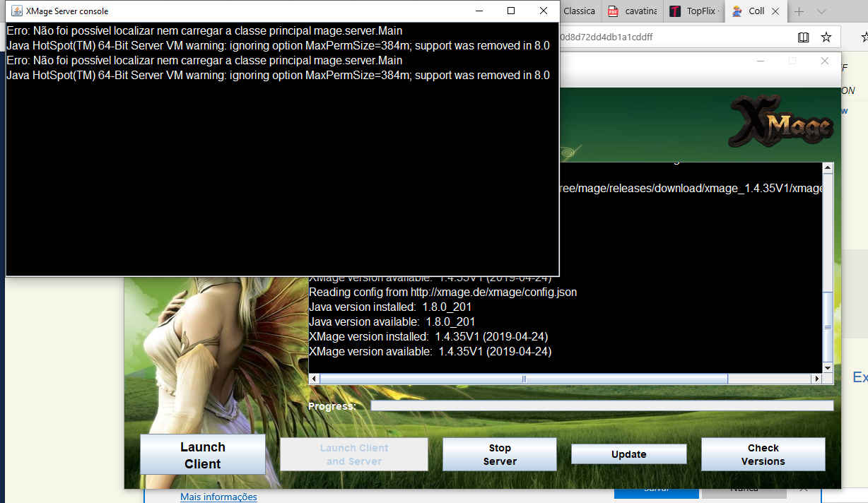Expand the tab list chevron
Image resolution: width=868 pixels, height=503 pixels.
[x=821, y=11]
